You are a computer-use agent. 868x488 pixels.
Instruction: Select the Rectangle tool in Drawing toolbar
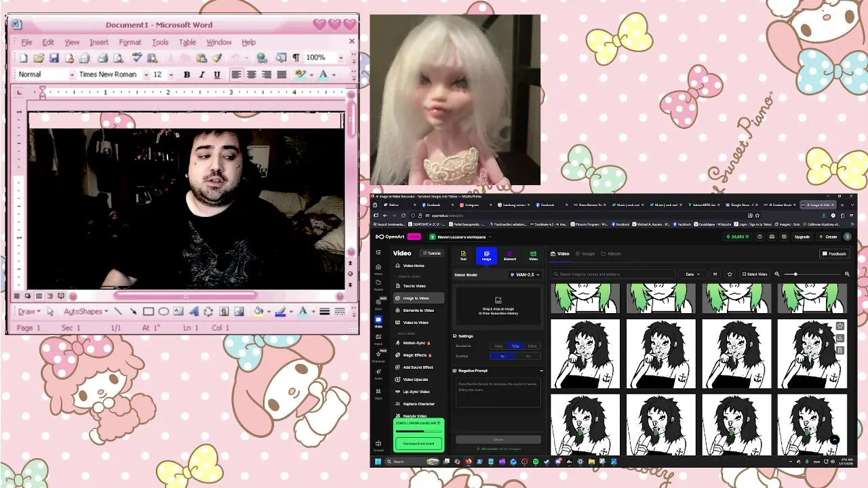pos(148,312)
